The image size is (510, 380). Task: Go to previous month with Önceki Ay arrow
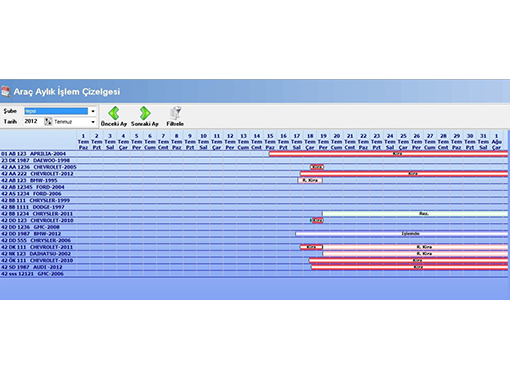(x=114, y=113)
